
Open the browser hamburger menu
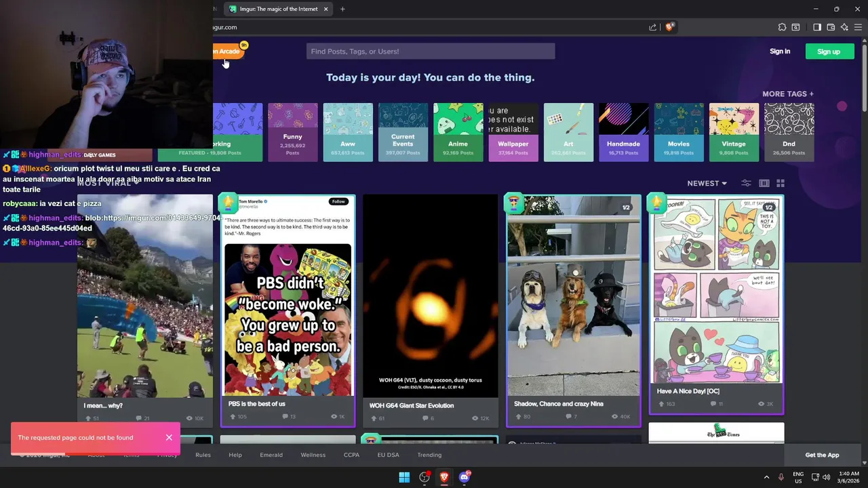click(858, 27)
